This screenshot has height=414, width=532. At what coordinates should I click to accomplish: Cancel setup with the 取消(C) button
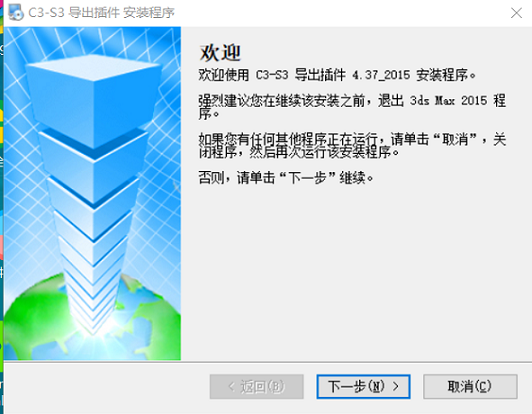470,387
